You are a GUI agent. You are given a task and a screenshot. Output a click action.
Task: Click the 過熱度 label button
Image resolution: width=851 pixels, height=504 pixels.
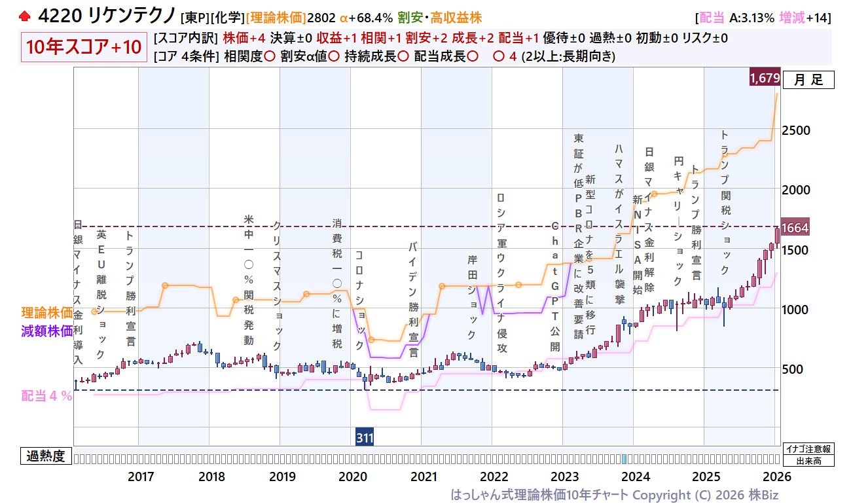tap(46, 456)
